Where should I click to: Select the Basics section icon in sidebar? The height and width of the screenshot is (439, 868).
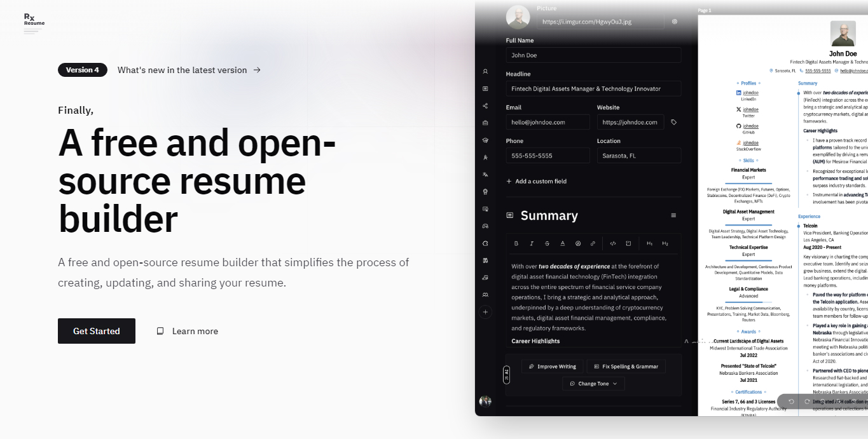pyautogui.click(x=485, y=71)
